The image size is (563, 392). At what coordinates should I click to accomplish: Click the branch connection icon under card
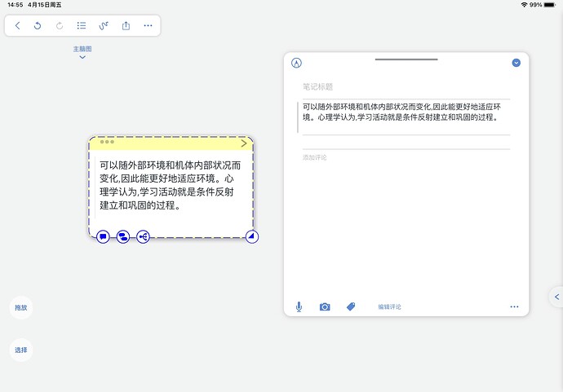[x=144, y=237]
